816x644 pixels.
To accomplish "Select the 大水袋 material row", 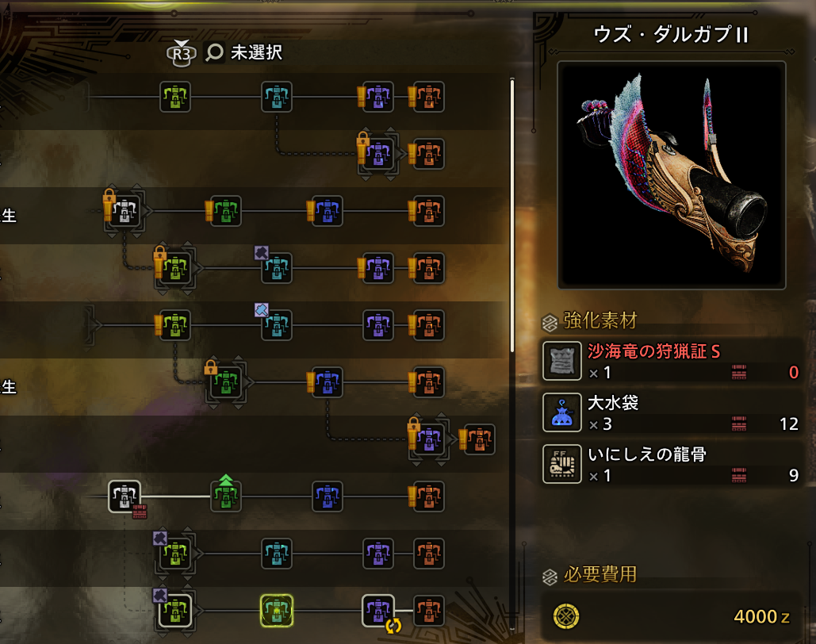I will click(x=671, y=412).
